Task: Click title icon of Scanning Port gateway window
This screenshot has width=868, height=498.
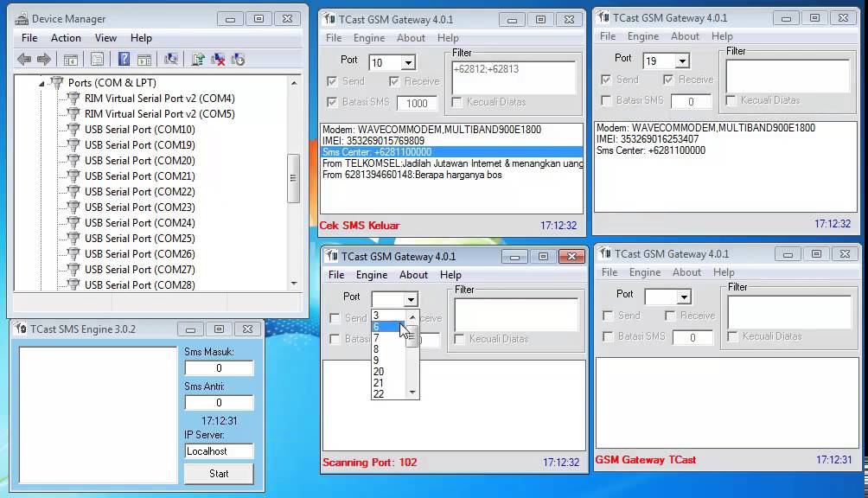Action: [332, 256]
